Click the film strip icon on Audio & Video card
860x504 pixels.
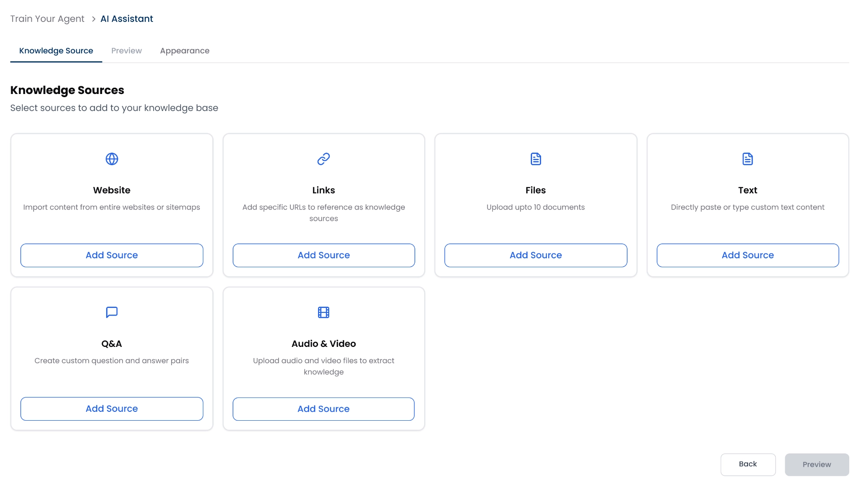pos(323,312)
